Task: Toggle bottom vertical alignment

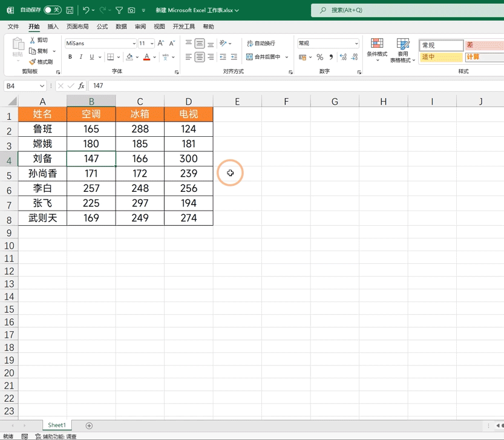Action: [x=211, y=43]
